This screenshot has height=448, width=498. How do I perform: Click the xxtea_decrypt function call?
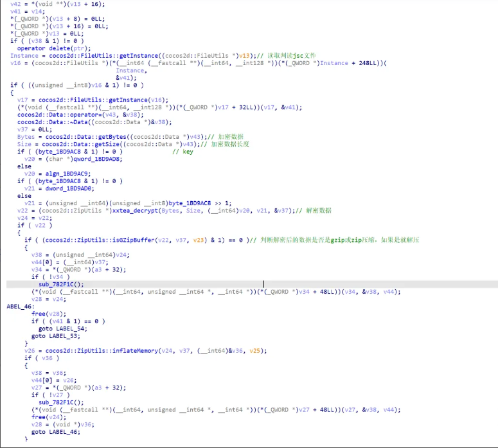(x=135, y=211)
